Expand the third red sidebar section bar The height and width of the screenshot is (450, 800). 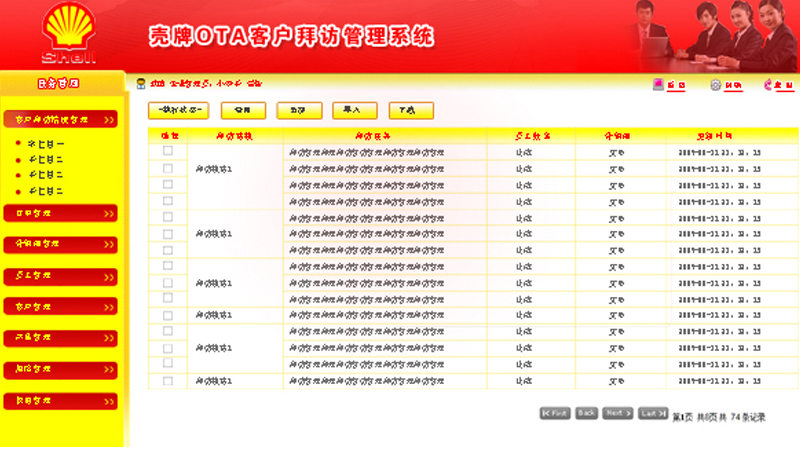pyautogui.click(x=60, y=244)
